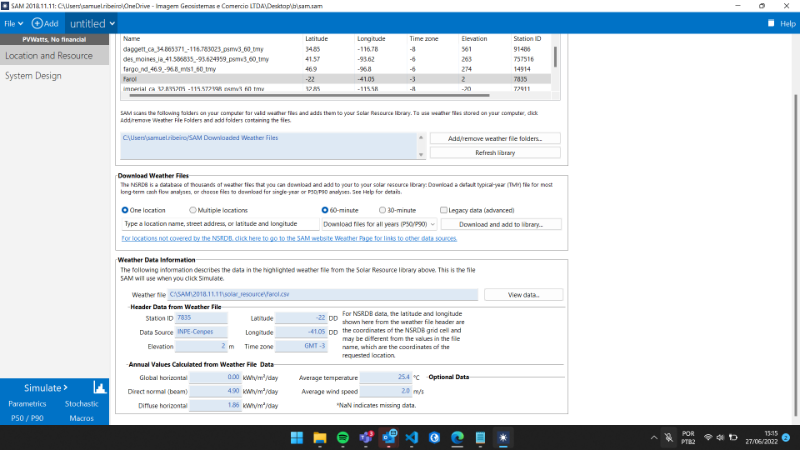Click the Windows Start button
800x450 pixels.
click(x=297, y=438)
